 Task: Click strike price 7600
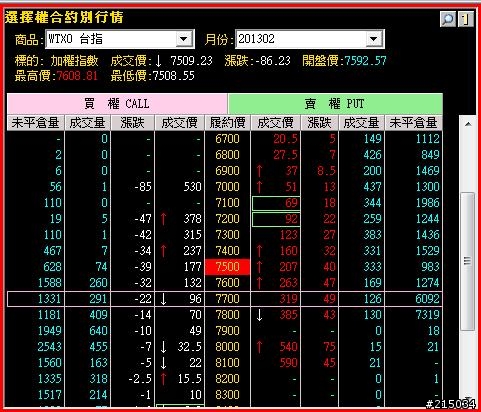(x=227, y=283)
